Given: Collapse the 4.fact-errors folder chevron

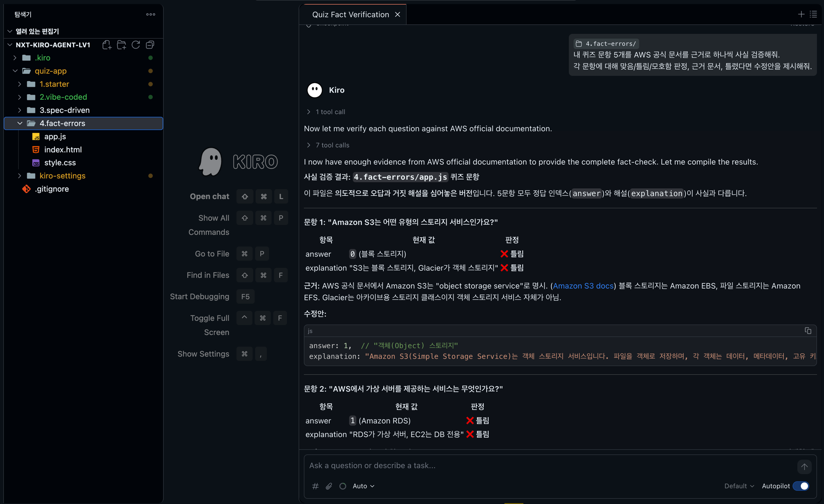Looking at the screenshot, I should (x=20, y=124).
